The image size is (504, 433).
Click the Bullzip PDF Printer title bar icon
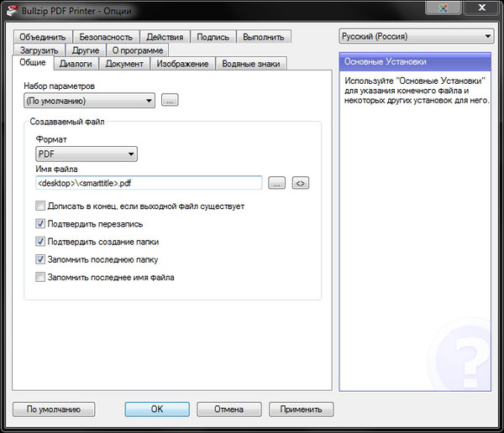click(11, 9)
